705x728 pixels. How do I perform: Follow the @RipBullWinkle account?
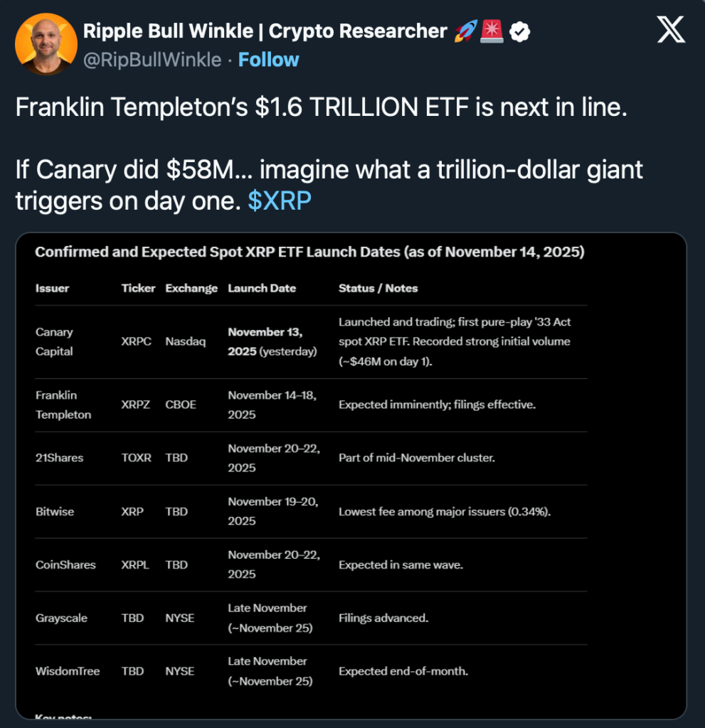268,60
